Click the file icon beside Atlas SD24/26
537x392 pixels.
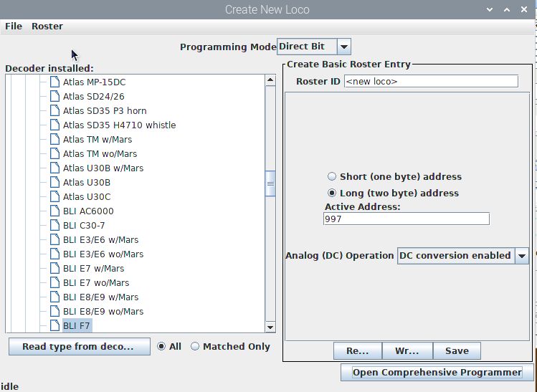54,97
